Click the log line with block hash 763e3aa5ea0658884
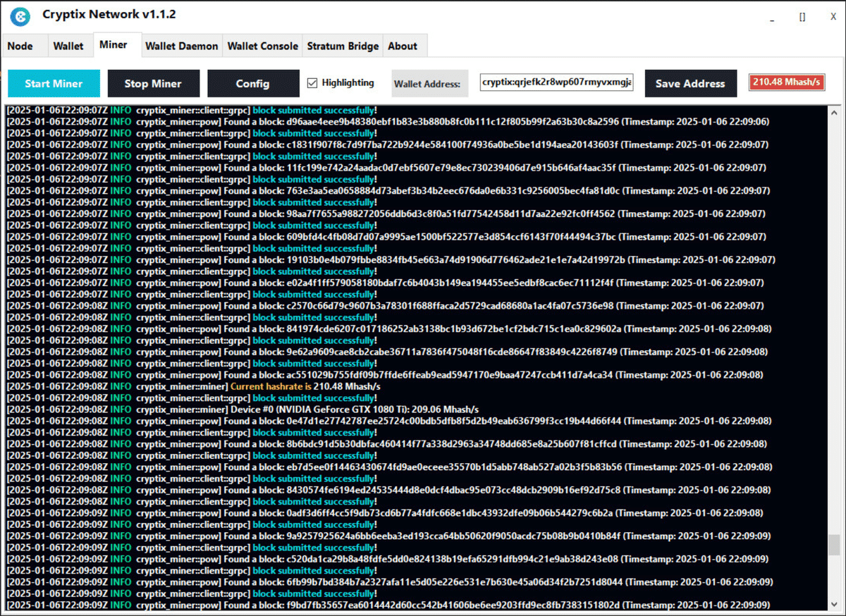This screenshot has width=846, height=616. point(388,190)
